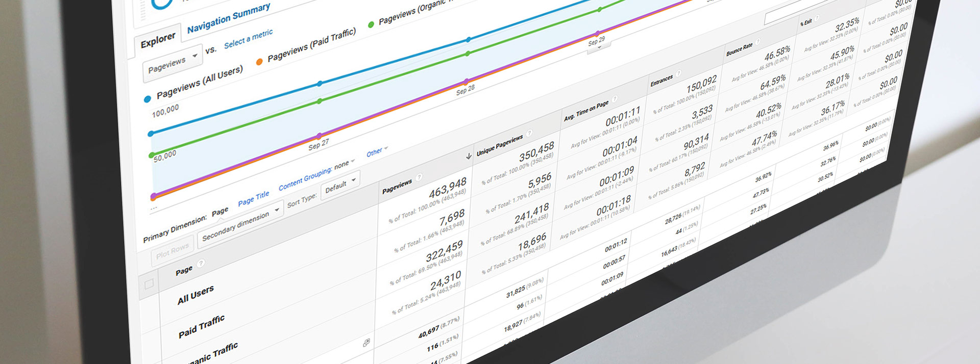
Task: Sort by Avg. Time on Page header
Action: coord(586,111)
